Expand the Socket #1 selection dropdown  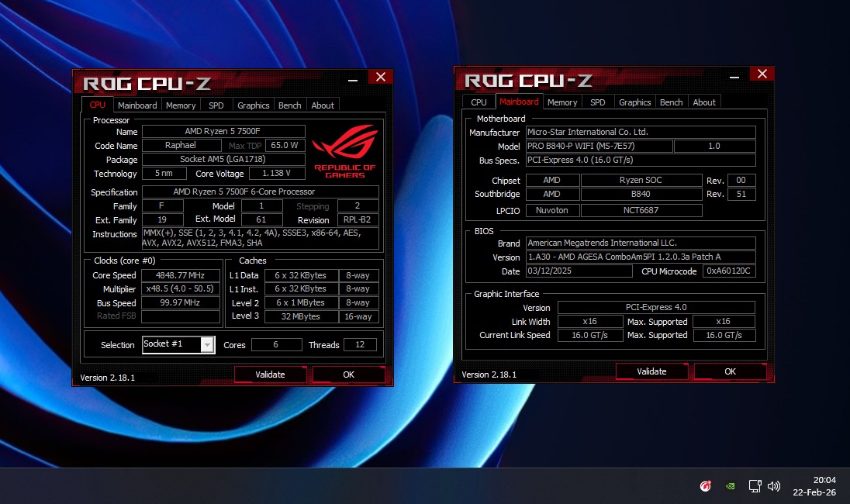(207, 345)
